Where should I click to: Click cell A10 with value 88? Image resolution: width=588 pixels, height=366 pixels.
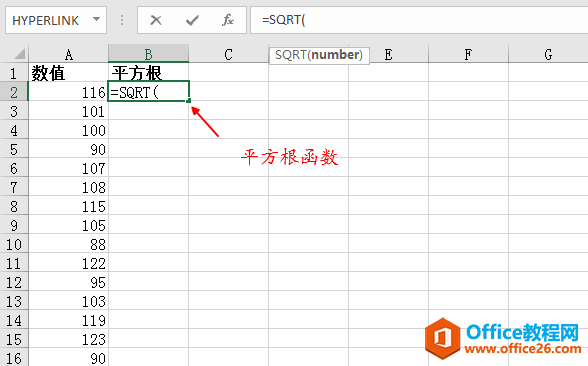(68, 244)
